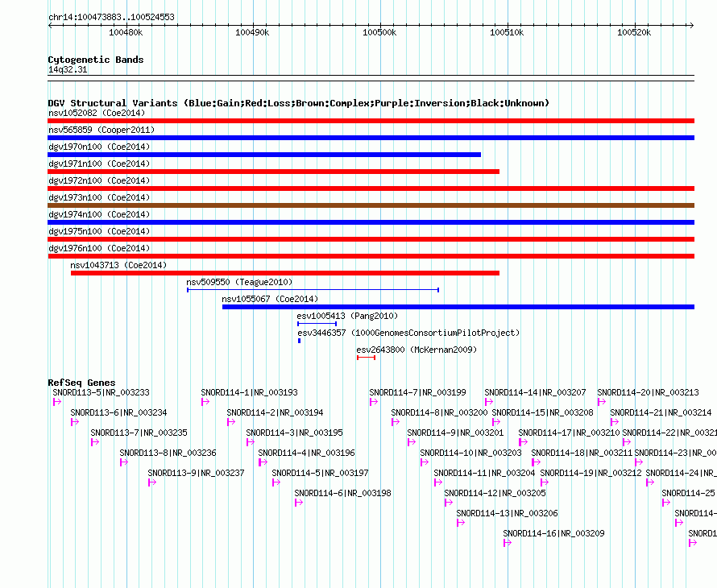Click the SNORD114-10 gene arrow glyph

[425, 462]
